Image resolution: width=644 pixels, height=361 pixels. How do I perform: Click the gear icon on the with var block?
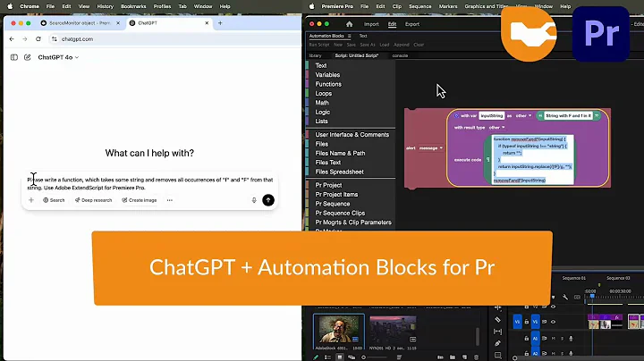(456, 115)
